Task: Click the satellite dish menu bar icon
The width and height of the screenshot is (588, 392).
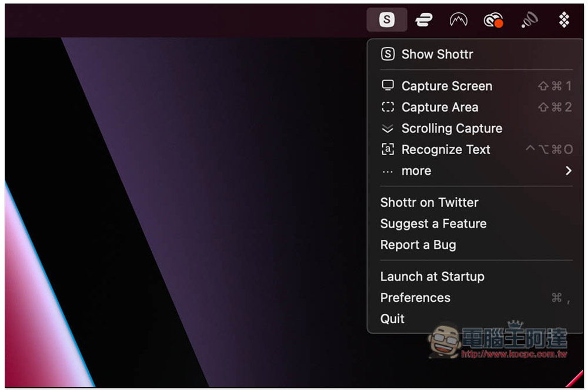Action: (x=530, y=19)
